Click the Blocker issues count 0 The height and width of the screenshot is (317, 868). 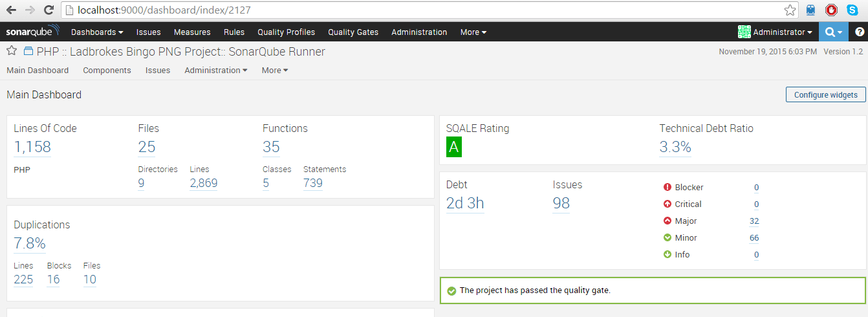tap(756, 188)
